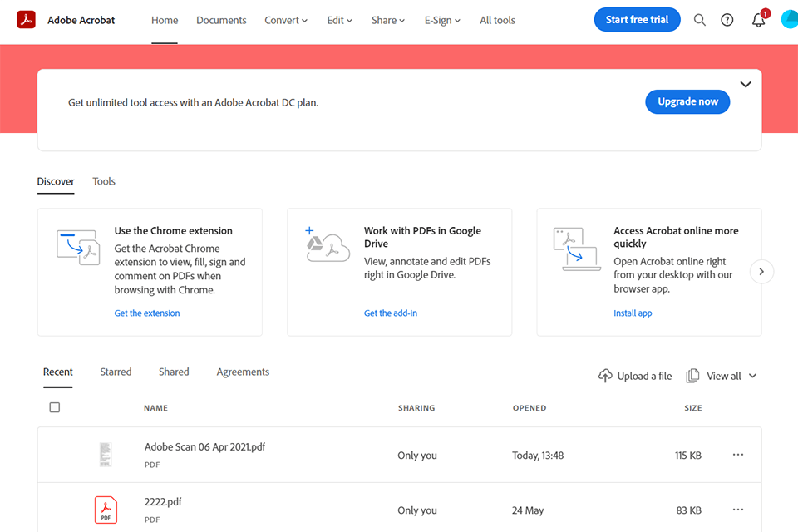Open more options for Adobe Scan 06 Apr 2021.pdf
798x532 pixels.
click(x=738, y=455)
